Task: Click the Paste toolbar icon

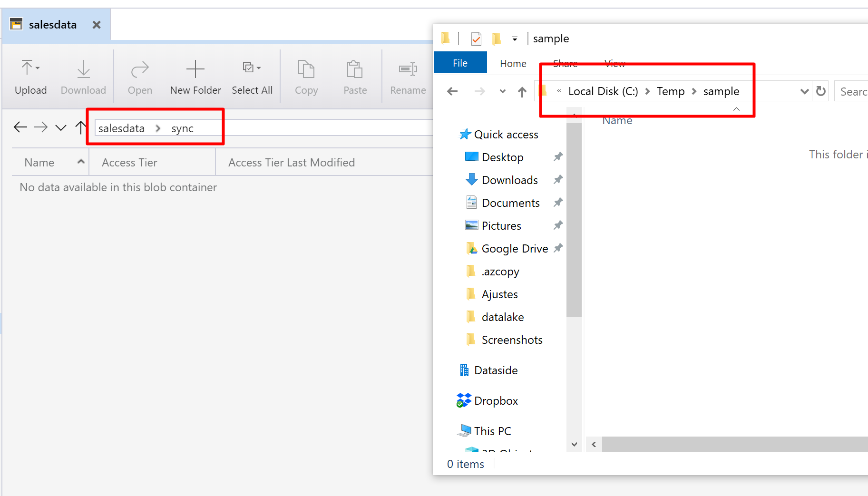Action: [x=355, y=77]
